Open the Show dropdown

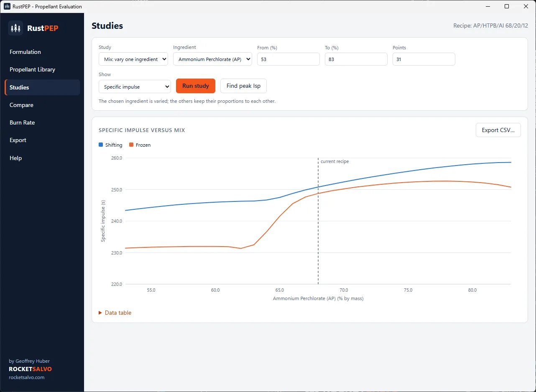[x=135, y=87]
